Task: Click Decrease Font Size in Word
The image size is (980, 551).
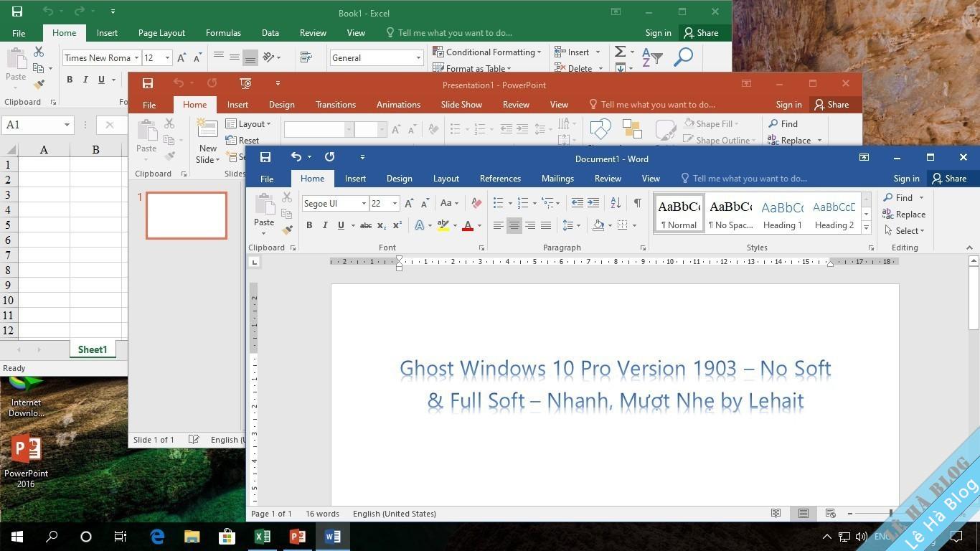Action: tap(425, 203)
